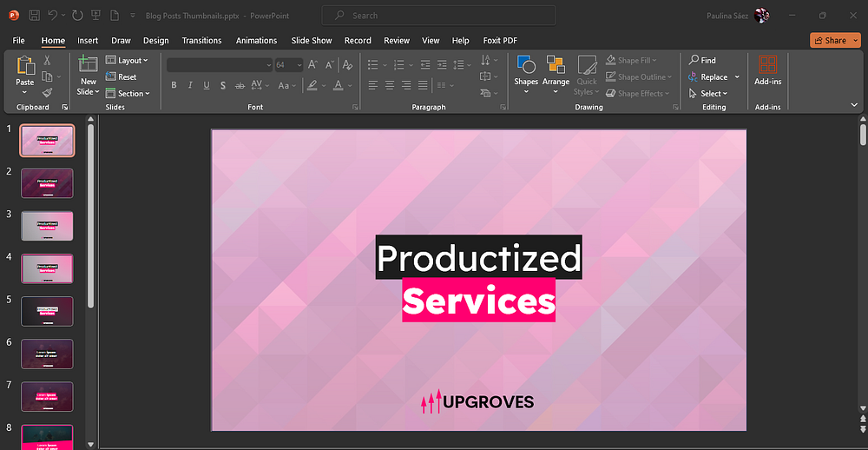The height and width of the screenshot is (450, 868).
Task: Toggle Underline formatting
Action: coord(207,85)
